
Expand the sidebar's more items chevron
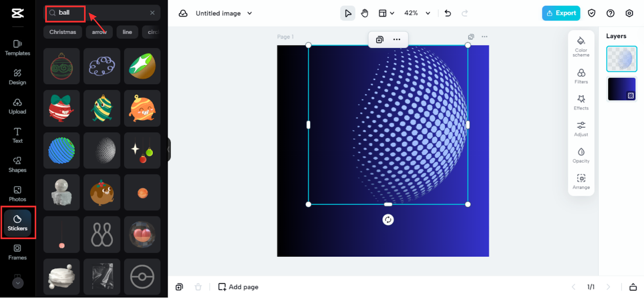pyautogui.click(x=18, y=283)
